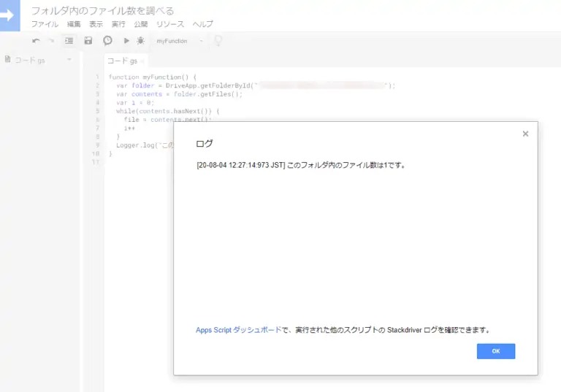Image resolution: width=561 pixels, height=392 pixels.
Task: Expand the コード.gs file options arrow
Action: [x=69, y=60]
